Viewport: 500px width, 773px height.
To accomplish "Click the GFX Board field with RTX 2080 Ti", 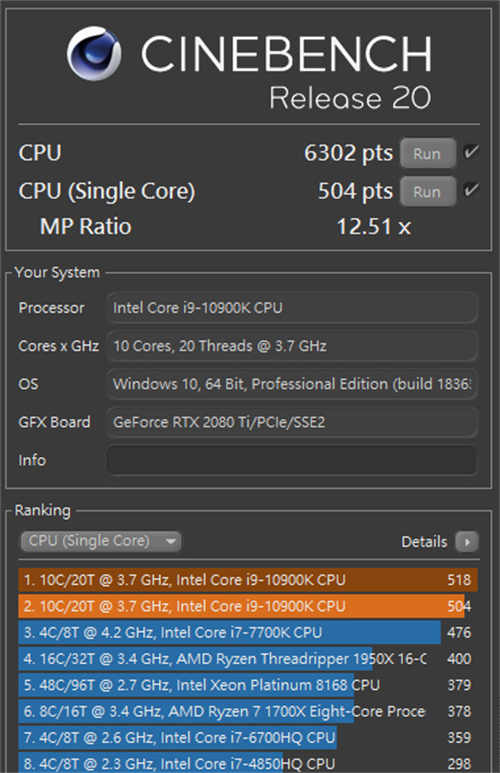I will (292, 422).
